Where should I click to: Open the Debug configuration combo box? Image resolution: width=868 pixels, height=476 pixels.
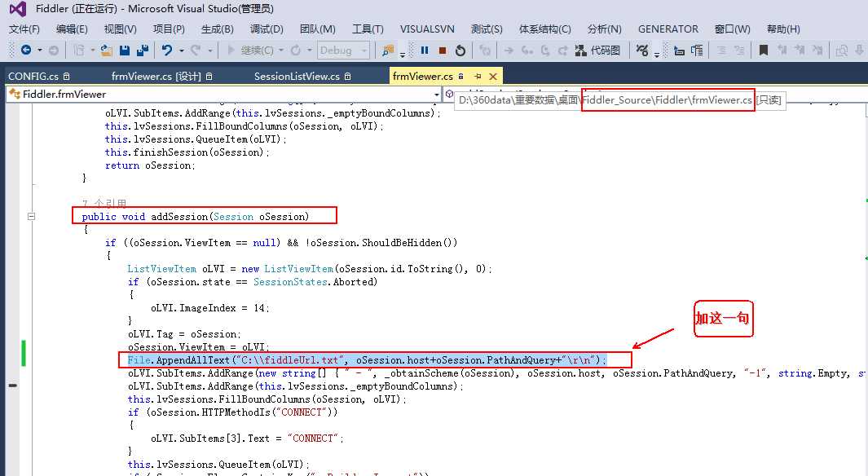[x=343, y=51]
